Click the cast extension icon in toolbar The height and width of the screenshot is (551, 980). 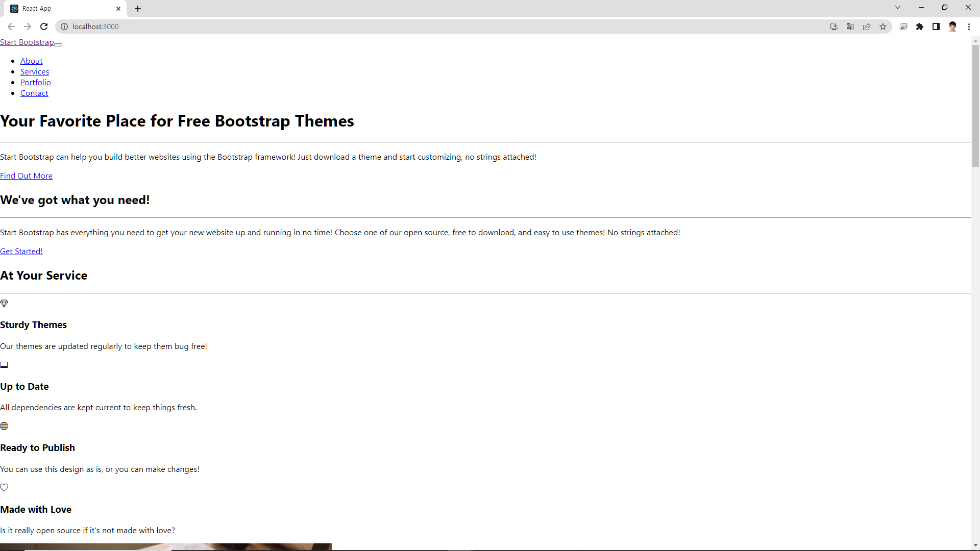point(903,27)
